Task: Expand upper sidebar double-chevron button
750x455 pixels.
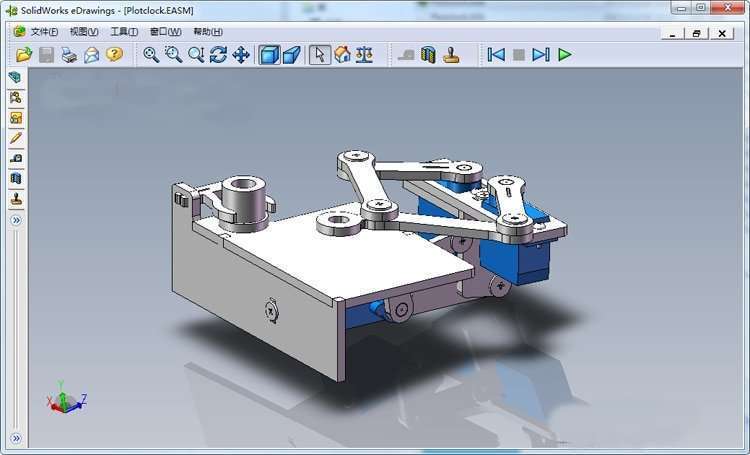Action: pyautogui.click(x=16, y=220)
